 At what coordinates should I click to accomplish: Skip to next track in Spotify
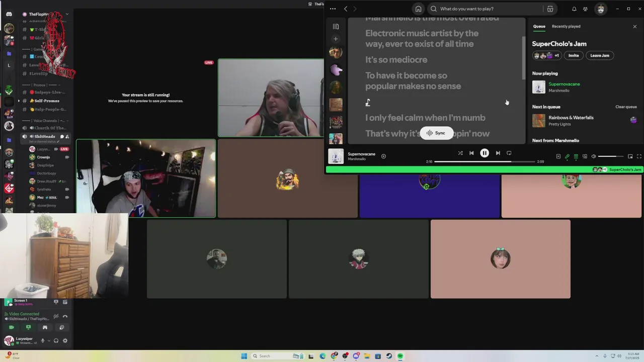point(498,153)
